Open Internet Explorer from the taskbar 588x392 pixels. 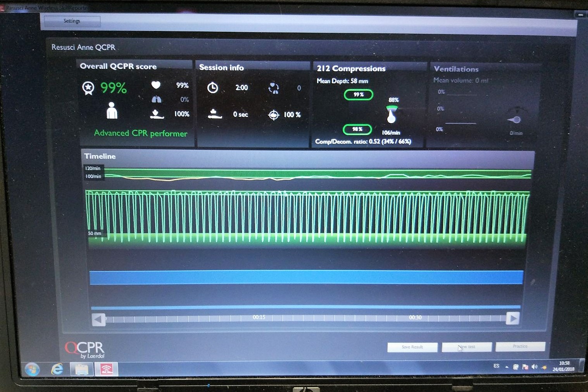click(57, 369)
